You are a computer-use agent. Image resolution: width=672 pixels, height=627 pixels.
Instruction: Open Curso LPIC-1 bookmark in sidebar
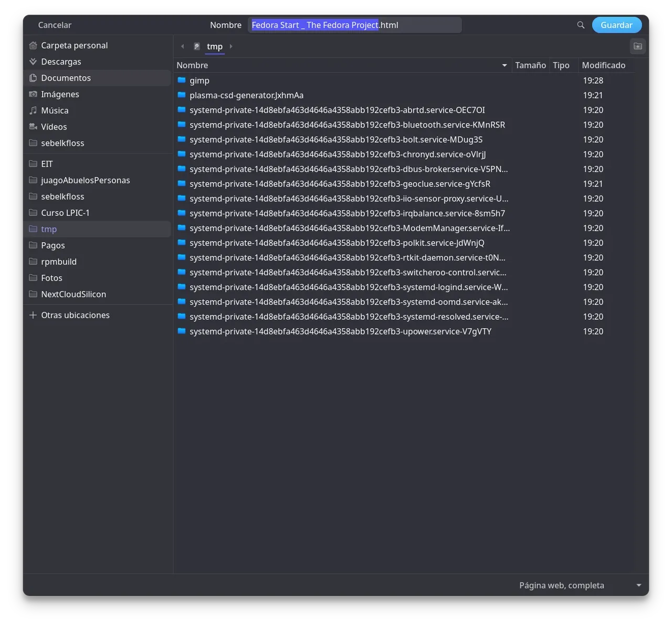tap(65, 213)
